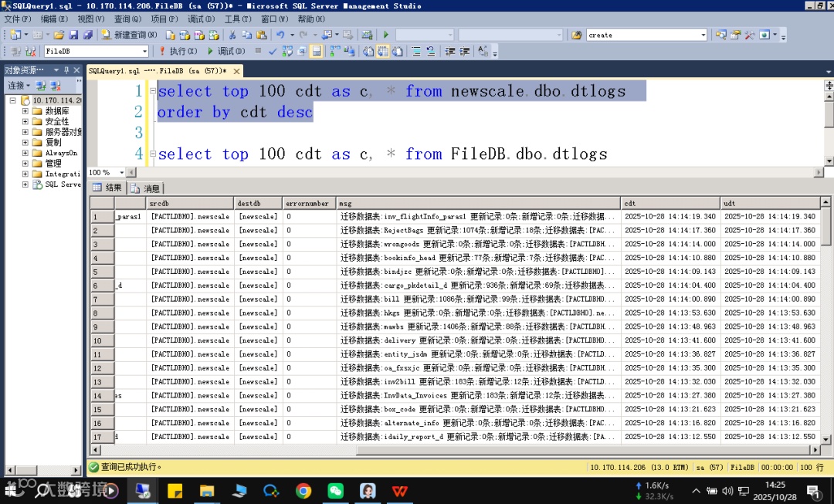Click the msg column header
834x504 pixels.
[478, 203]
